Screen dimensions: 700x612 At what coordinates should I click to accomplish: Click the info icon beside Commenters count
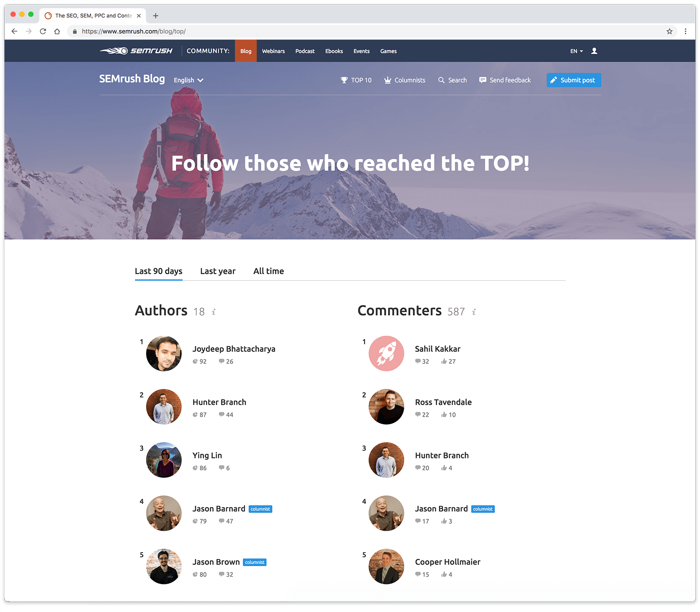click(474, 312)
